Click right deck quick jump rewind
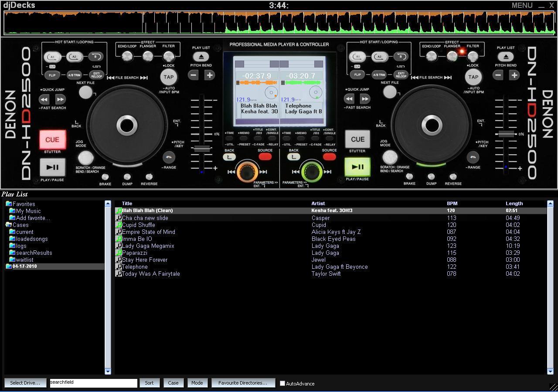This screenshot has height=392, width=558. 349,99
